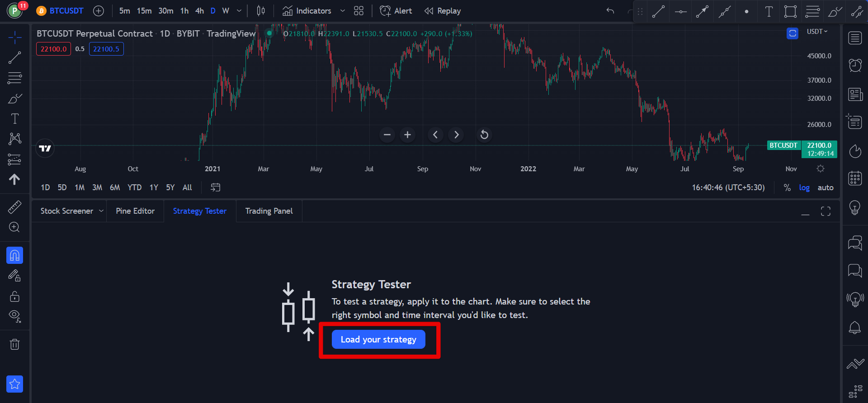Open the chart layout grid selector
The height and width of the screenshot is (403, 868).
(x=359, y=11)
